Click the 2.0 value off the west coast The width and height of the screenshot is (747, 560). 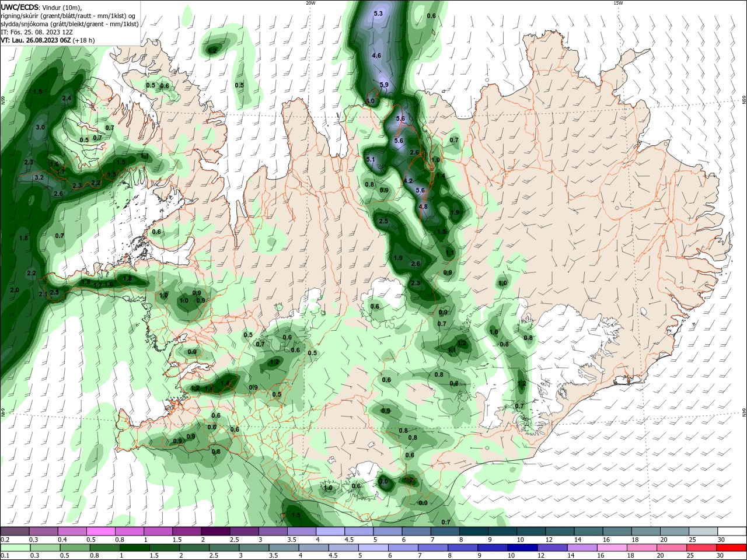pos(15,290)
